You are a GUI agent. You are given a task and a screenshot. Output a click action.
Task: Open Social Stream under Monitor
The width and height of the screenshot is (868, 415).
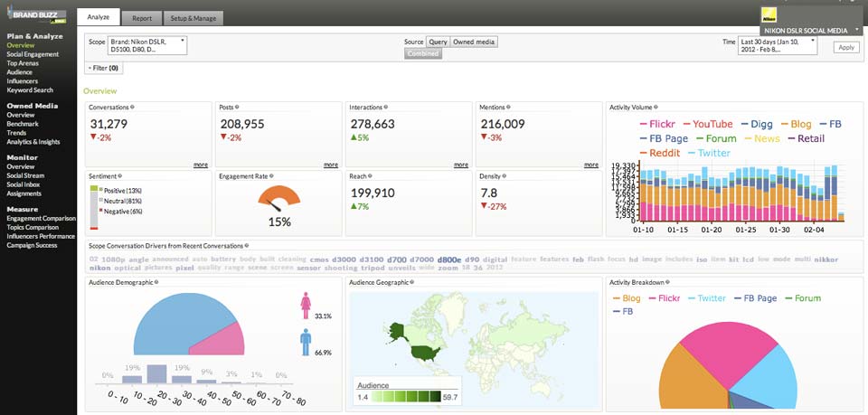25,175
